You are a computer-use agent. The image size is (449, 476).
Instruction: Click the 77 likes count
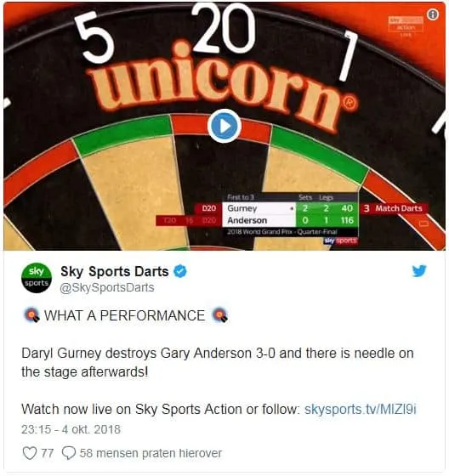click(x=47, y=453)
